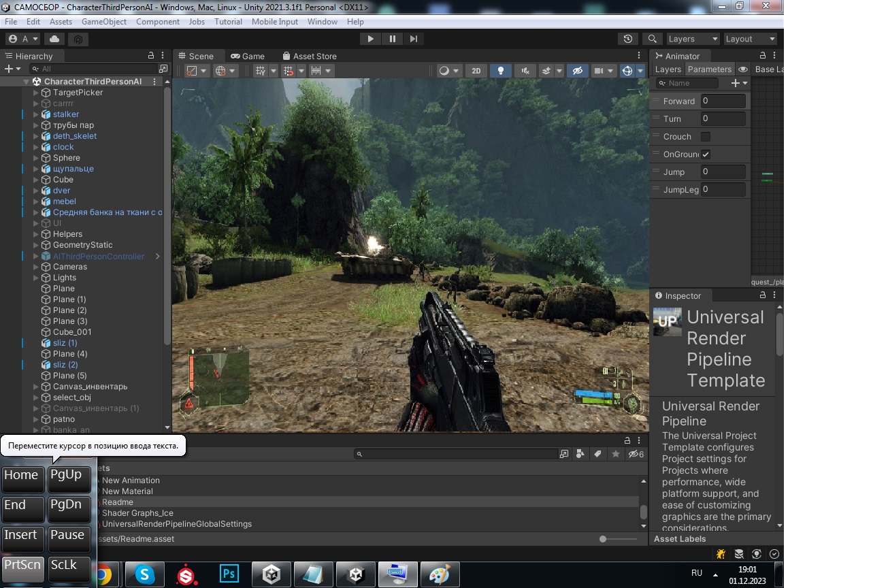Image resolution: width=871 pixels, height=588 pixels.
Task: Open Hierarchy search scene picker icon
Action: pyautogui.click(x=163, y=69)
